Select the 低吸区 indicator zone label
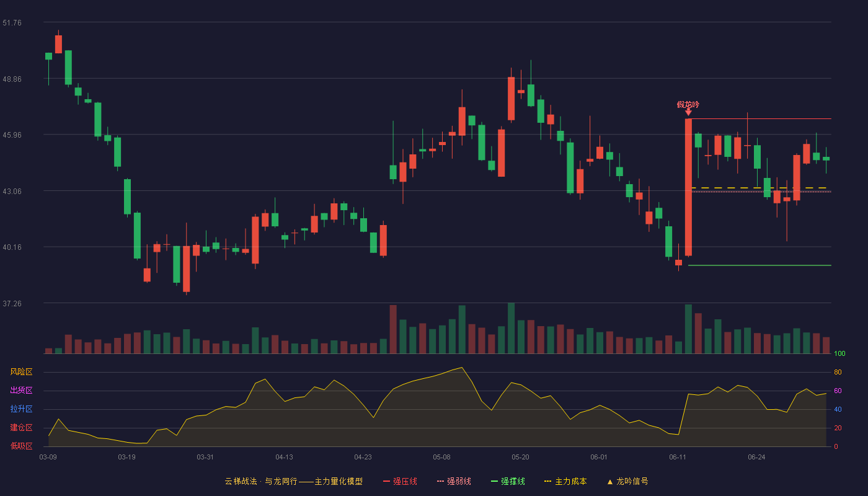This screenshot has width=868, height=496. click(x=21, y=446)
